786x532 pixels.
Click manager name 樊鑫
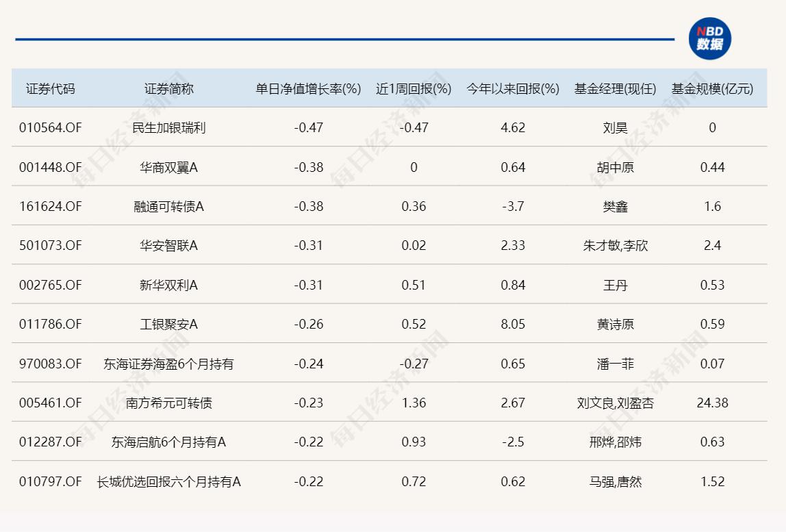[x=615, y=206]
